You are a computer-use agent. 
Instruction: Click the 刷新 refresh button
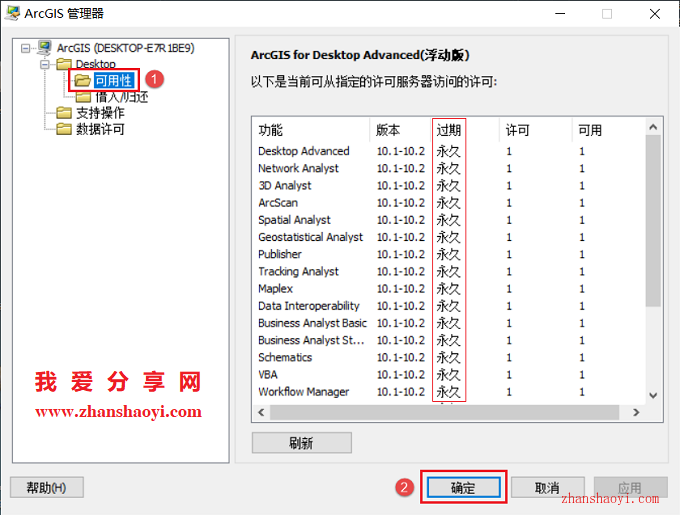[301, 443]
